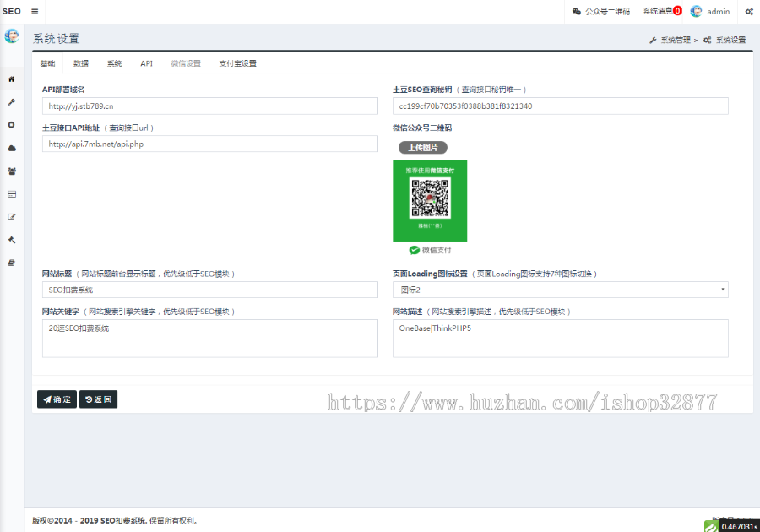Open the sidebar edit pencil icon

click(12, 217)
